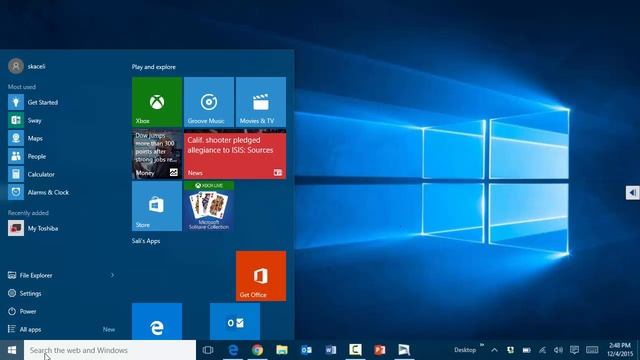Expand Desktop toolbar chevron on taskbar
This screenshot has height=360, width=640.
[x=482, y=345]
